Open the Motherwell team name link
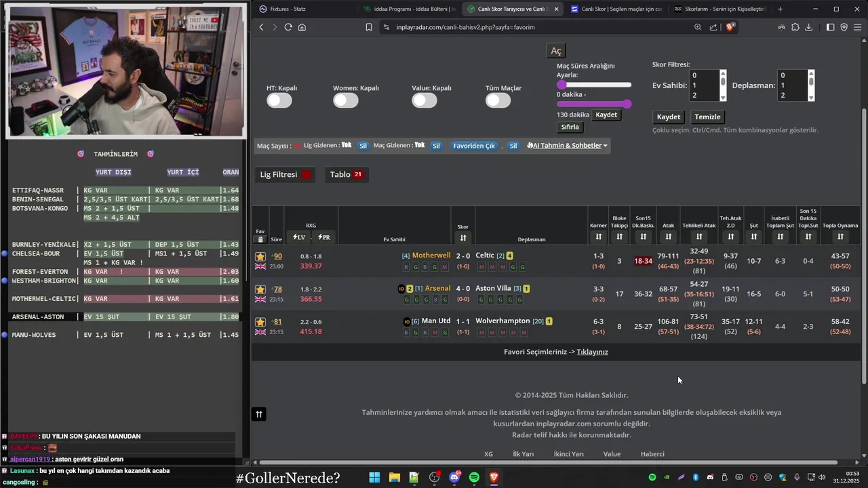The width and height of the screenshot is (868, 488). coord(431,256)
